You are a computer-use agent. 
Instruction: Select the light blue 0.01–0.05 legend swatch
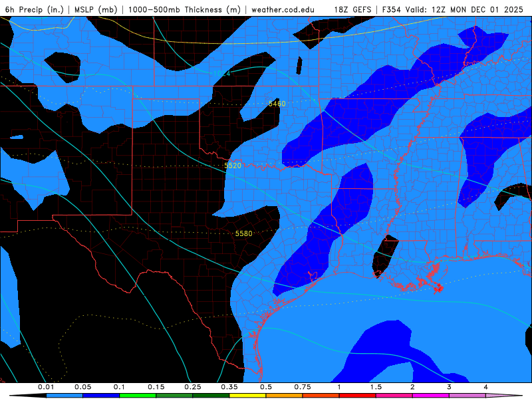coord(65,396)
